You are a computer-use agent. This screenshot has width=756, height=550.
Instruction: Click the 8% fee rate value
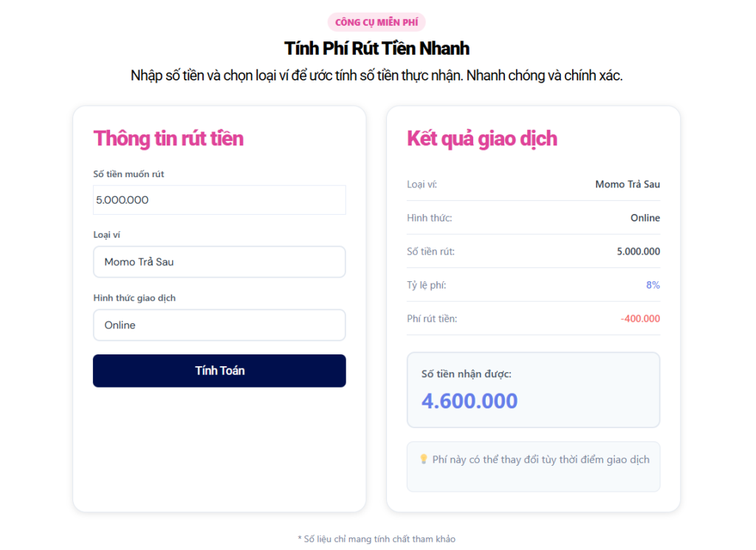(653, 285)
